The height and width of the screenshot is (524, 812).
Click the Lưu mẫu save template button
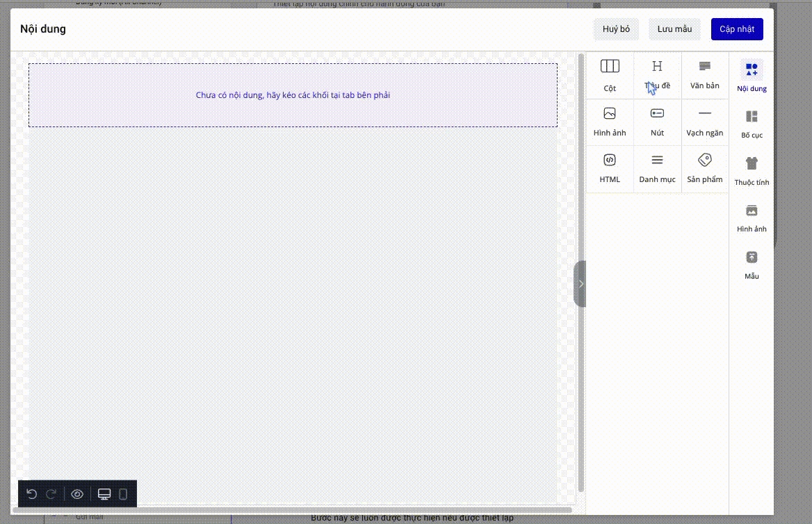tap(674, 29)
